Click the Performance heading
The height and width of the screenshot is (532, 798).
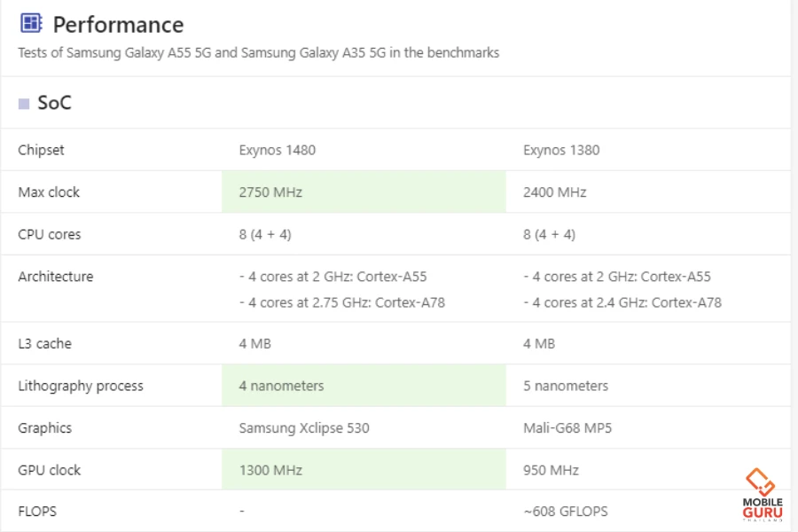pos(118,24)
